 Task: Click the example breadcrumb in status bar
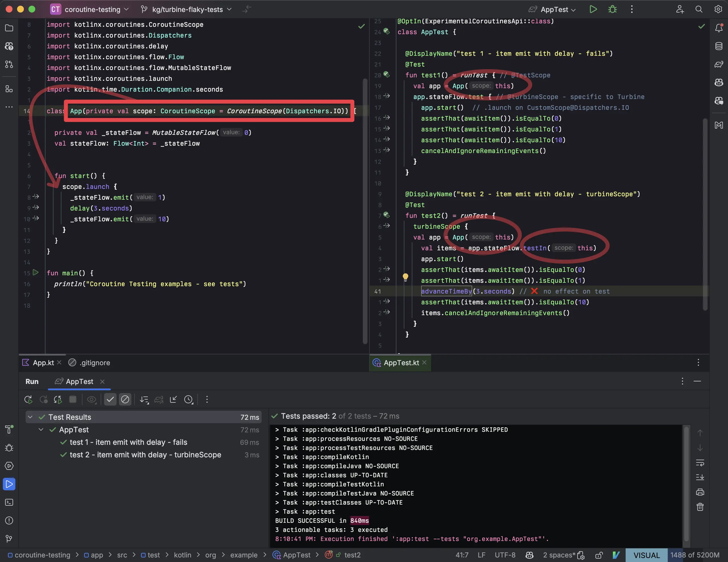[244, 555]
